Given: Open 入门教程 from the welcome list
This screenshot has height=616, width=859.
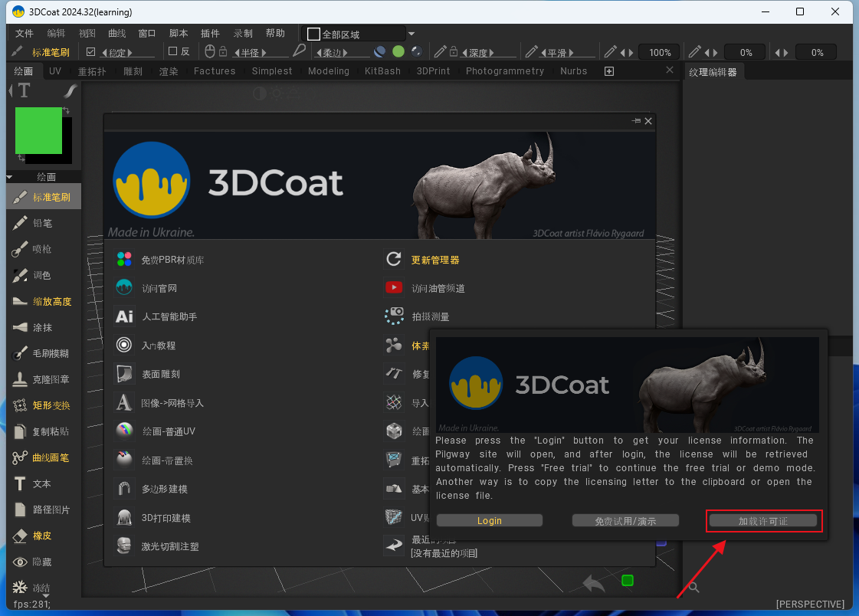Looking at the screenshot, I should 146,346.
